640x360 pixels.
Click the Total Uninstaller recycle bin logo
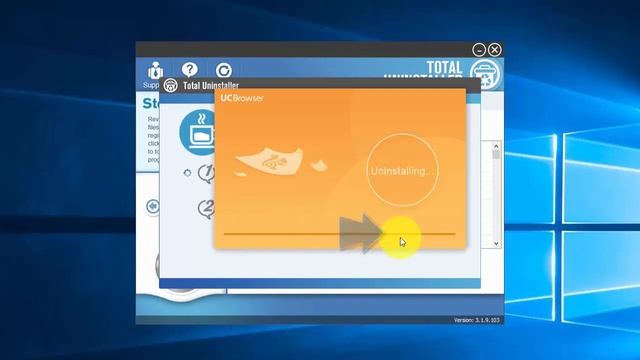pos(485,74)
